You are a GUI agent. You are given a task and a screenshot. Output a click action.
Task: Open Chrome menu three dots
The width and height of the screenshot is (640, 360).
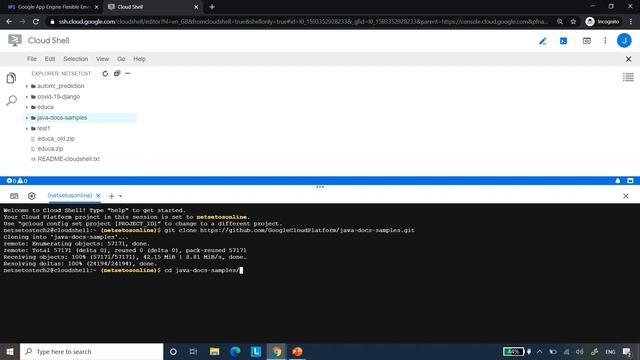631,22
